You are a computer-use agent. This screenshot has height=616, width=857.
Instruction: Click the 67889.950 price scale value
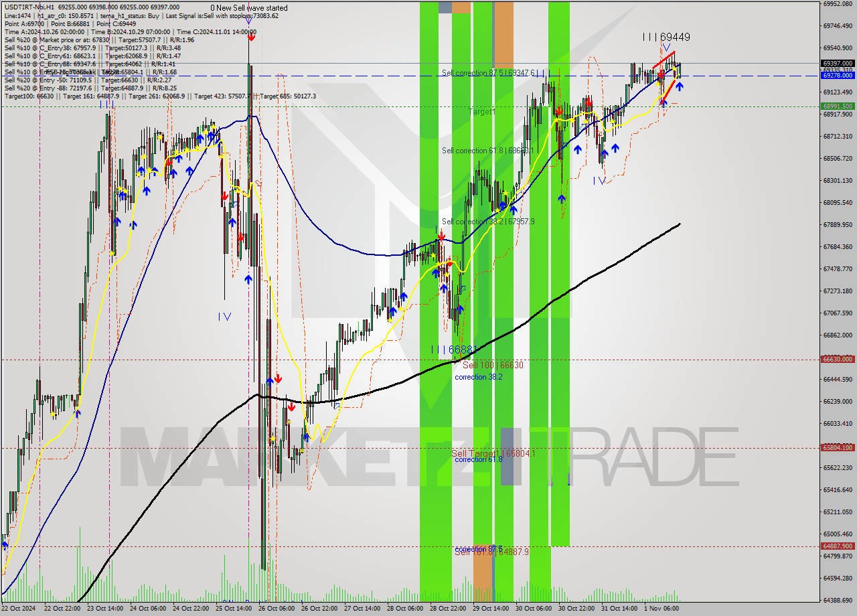point(838,224)
